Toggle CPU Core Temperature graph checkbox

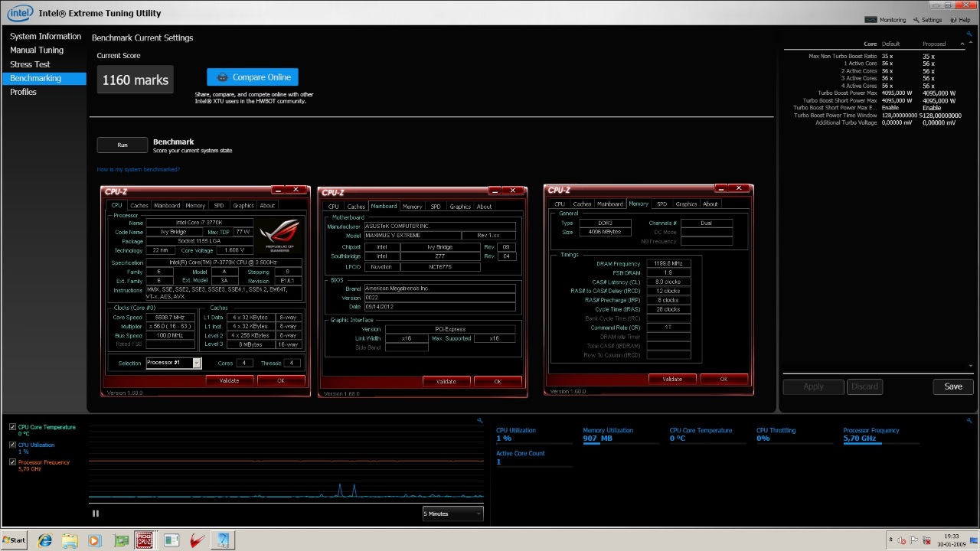(12, 427)
